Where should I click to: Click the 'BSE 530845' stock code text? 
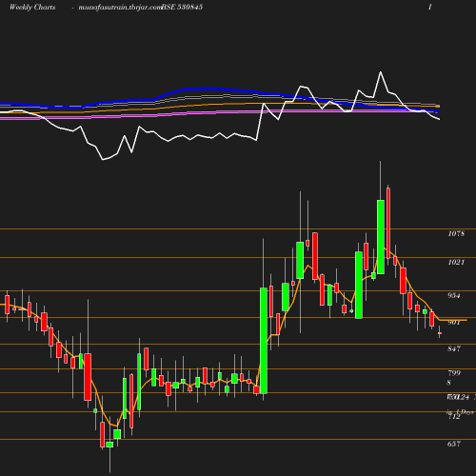coord(182,8)
